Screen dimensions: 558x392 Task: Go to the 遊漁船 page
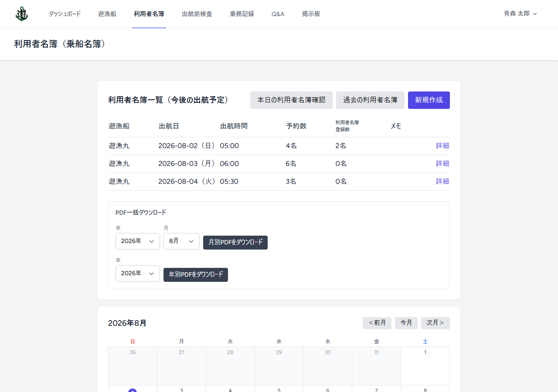pos(107,14)
